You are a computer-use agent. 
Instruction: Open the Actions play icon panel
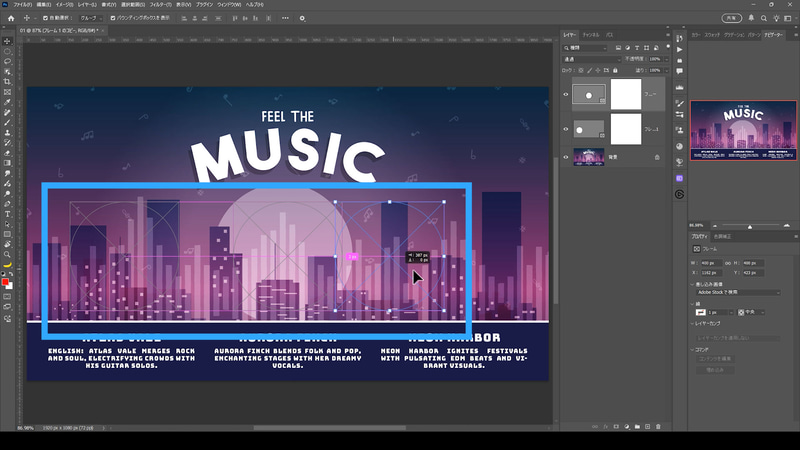[x=680, y=49]
